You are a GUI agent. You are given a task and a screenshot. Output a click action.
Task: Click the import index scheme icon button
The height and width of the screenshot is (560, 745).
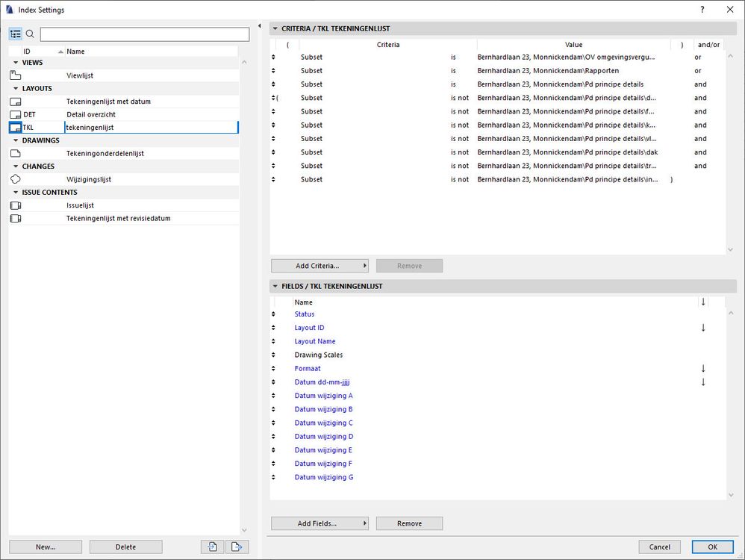coord(213,547)
